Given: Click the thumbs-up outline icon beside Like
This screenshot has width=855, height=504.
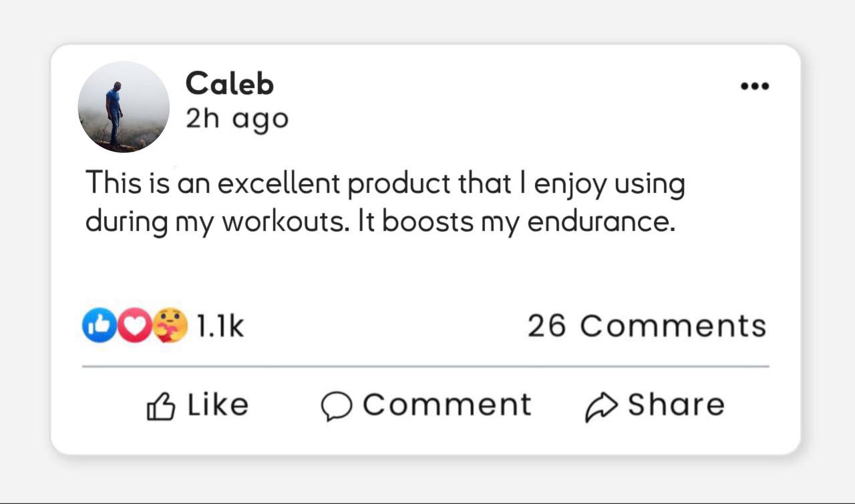Looking at the screenshot, I should point(160,406).
